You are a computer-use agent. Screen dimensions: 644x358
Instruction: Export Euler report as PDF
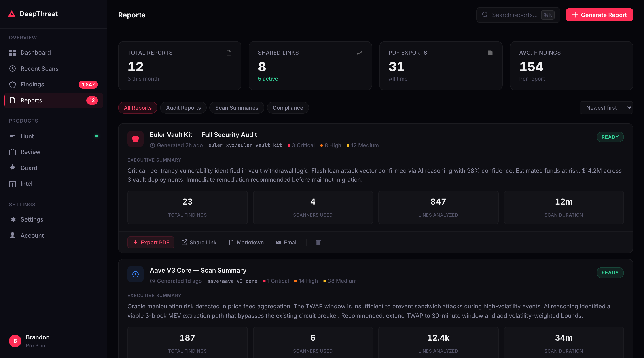(151, 242)
